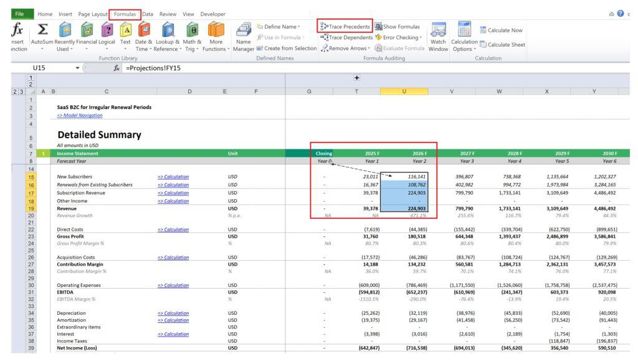Open the Model Navigation link
This screenshot has height=364, width=638.
point(80,115)
